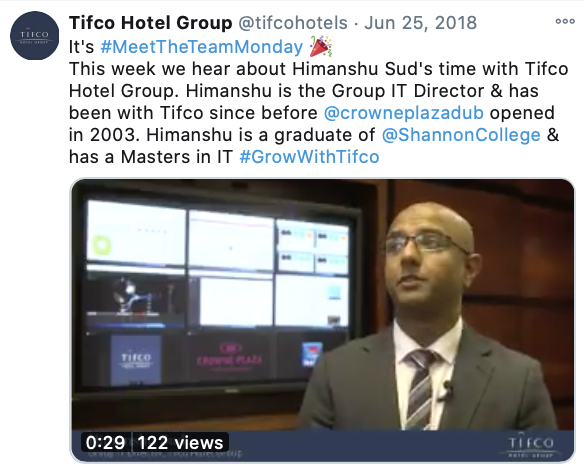Open the Tifco Hotel Group display name
Screen dimensions: 584x476
tap(150, 23)
